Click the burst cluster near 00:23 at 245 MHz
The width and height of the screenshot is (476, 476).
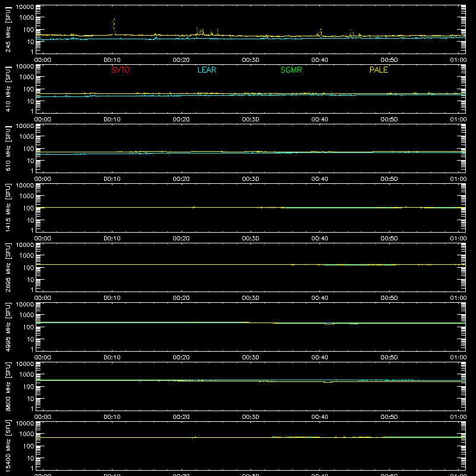click(x=201, y=32)
